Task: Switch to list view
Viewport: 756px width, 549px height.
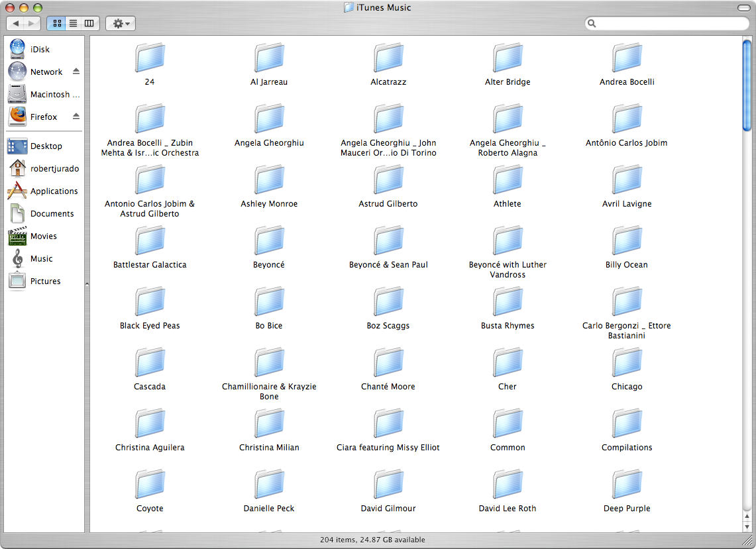Action: coord(74,23)
